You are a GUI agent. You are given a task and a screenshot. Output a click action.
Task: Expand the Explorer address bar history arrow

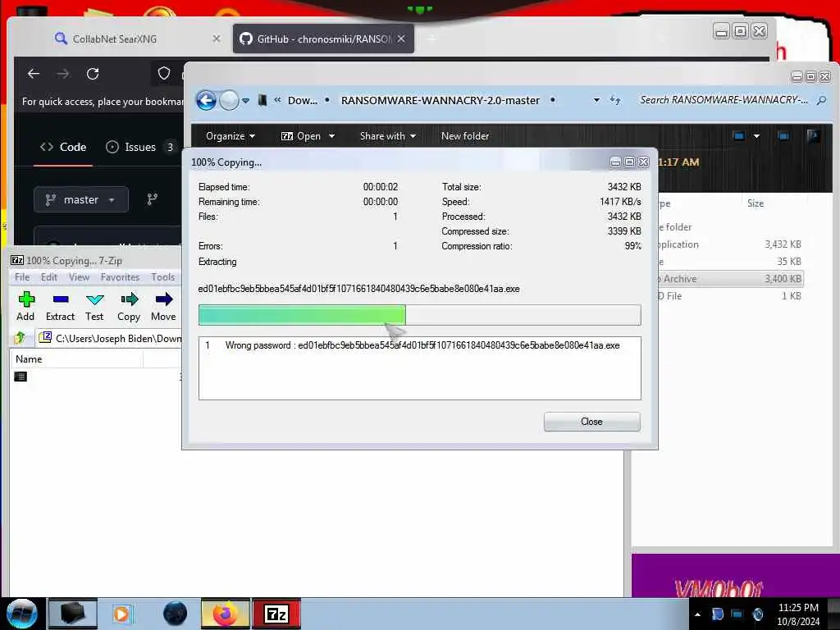tap(596, 100)
